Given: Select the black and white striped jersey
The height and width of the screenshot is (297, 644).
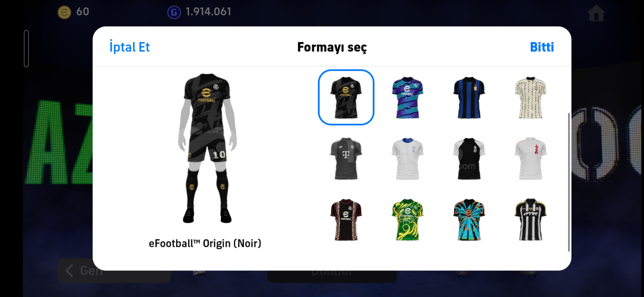Looking at the screenshot, I should click(x=531, y=220).
